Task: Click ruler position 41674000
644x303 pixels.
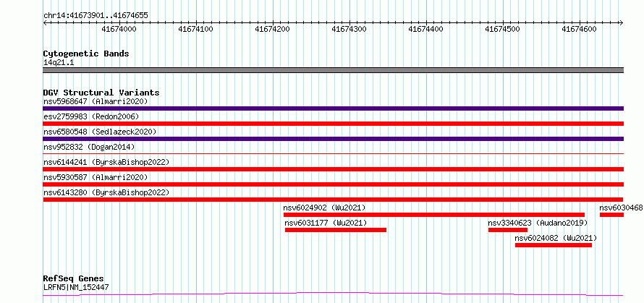Action: (119, 29)
